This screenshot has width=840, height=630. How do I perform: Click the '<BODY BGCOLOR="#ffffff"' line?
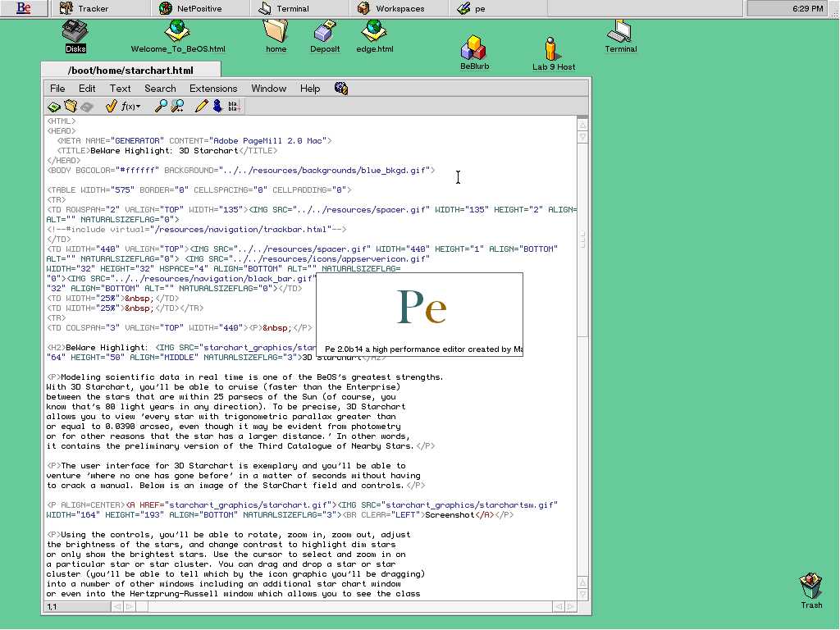[x=241, y=171]
